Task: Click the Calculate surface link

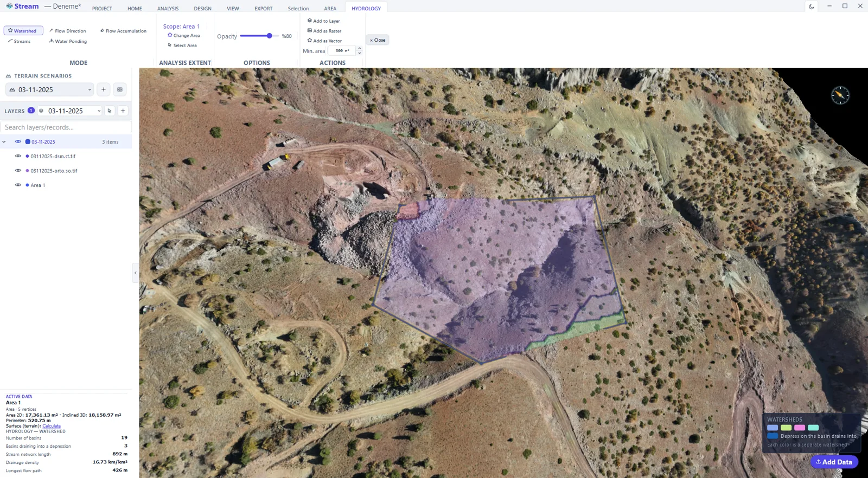Action: tap(52, 426)
